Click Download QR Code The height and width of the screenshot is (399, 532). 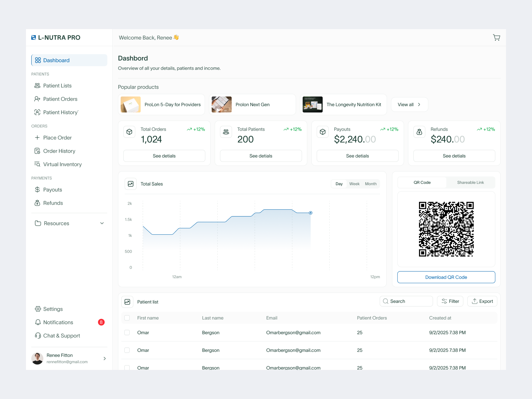[x=446, y=277]
